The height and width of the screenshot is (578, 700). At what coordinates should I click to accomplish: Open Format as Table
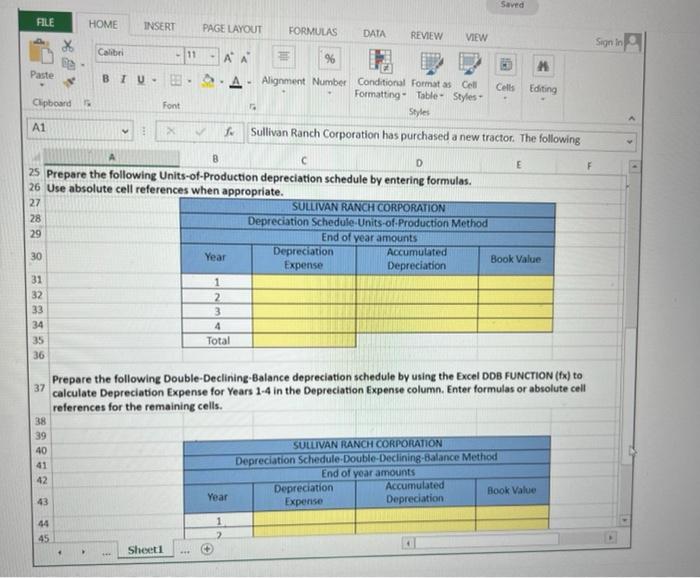point(431,76)
